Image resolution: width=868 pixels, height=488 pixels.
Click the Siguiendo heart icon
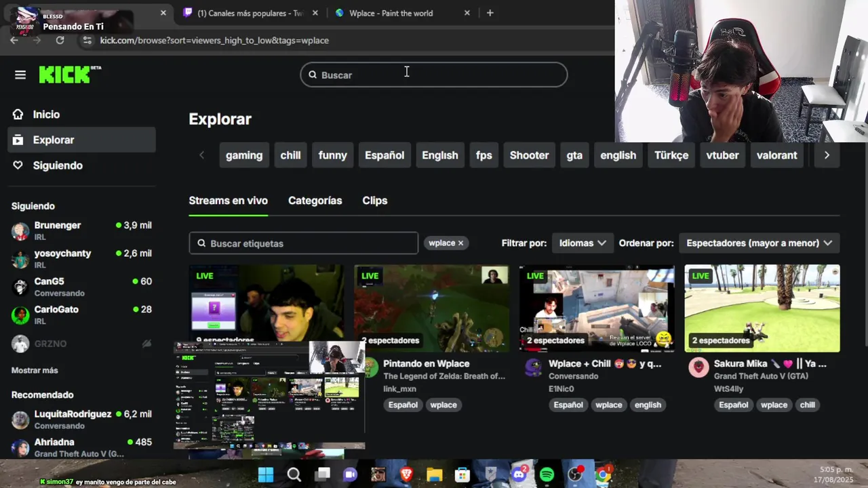coord(18,165)
